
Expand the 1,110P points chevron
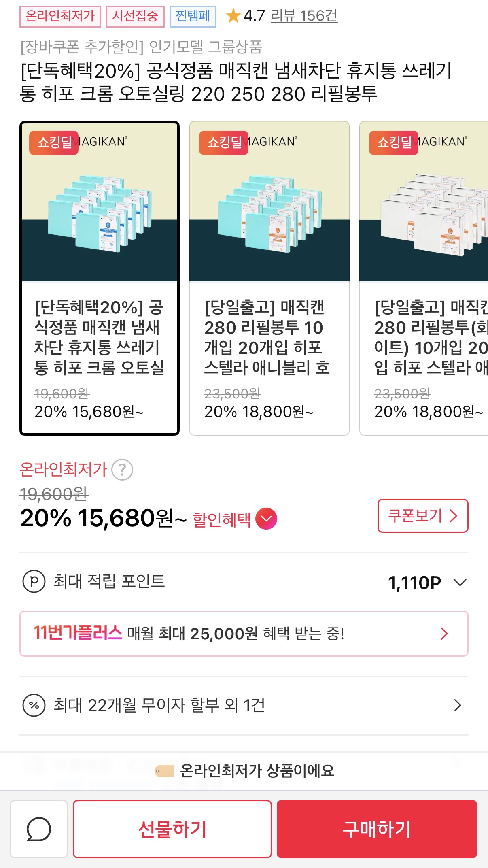460,583
